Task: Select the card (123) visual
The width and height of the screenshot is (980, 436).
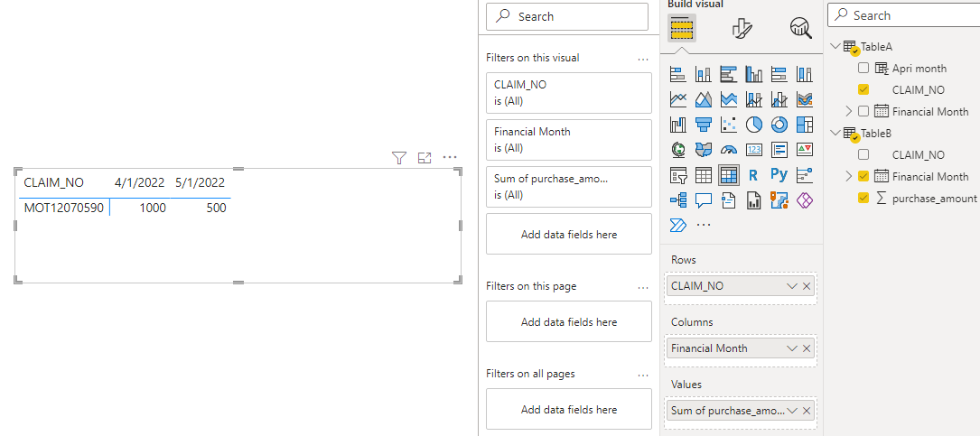Action: tap(754, 150)
